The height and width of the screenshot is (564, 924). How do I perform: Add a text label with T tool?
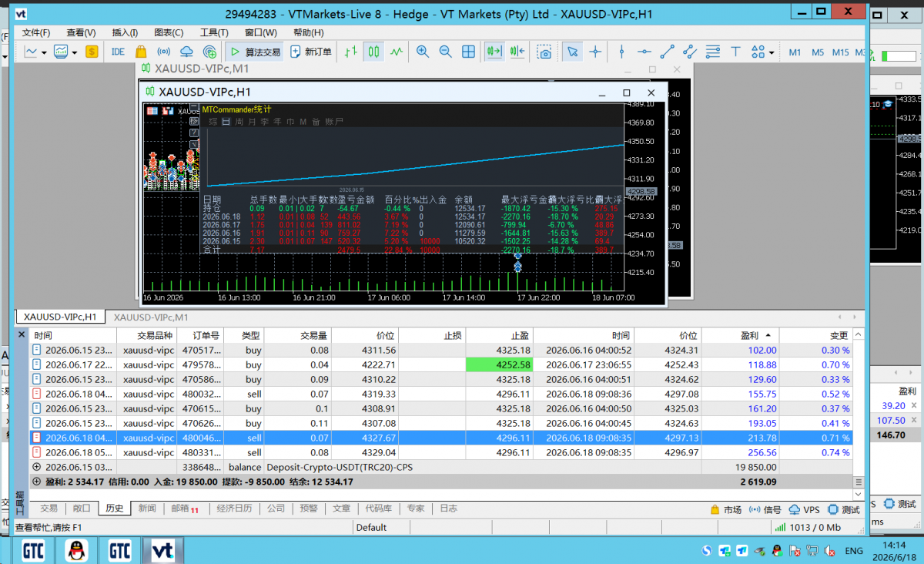[736, 52]
